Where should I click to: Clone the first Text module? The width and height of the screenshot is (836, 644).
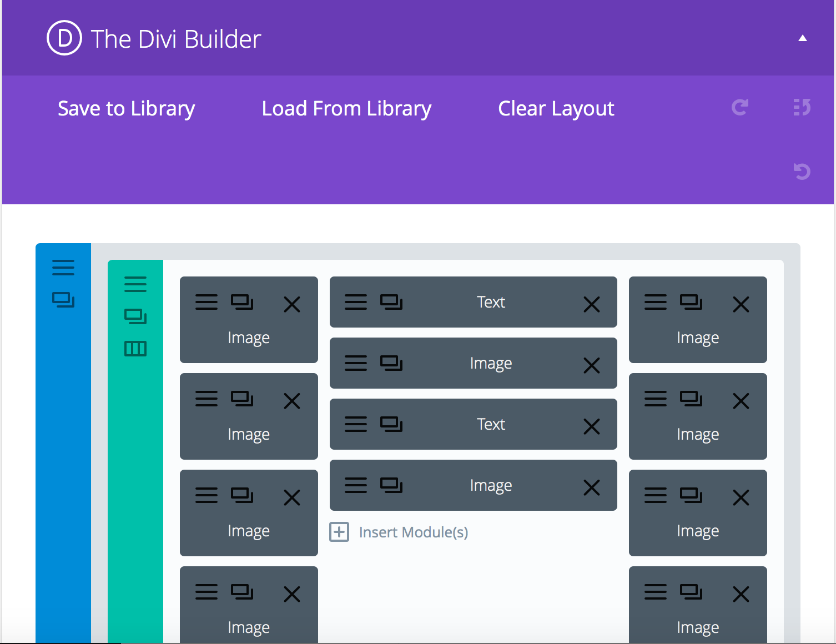(391, 302)
